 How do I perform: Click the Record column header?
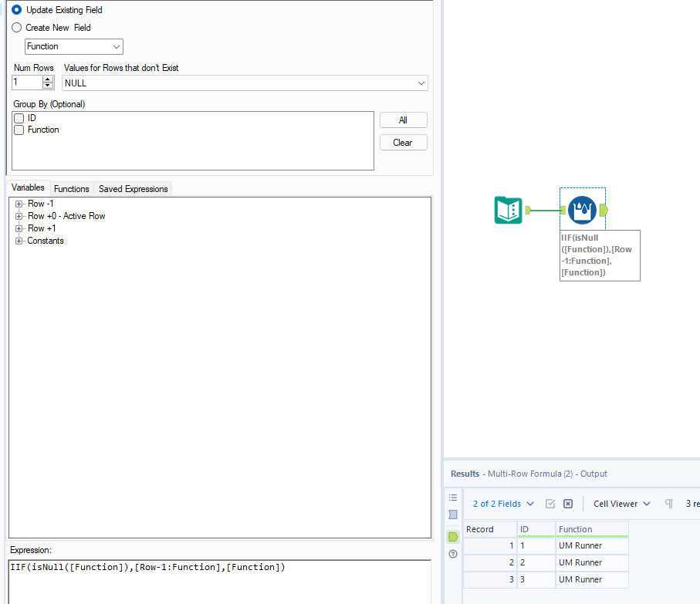pos(490,529)
